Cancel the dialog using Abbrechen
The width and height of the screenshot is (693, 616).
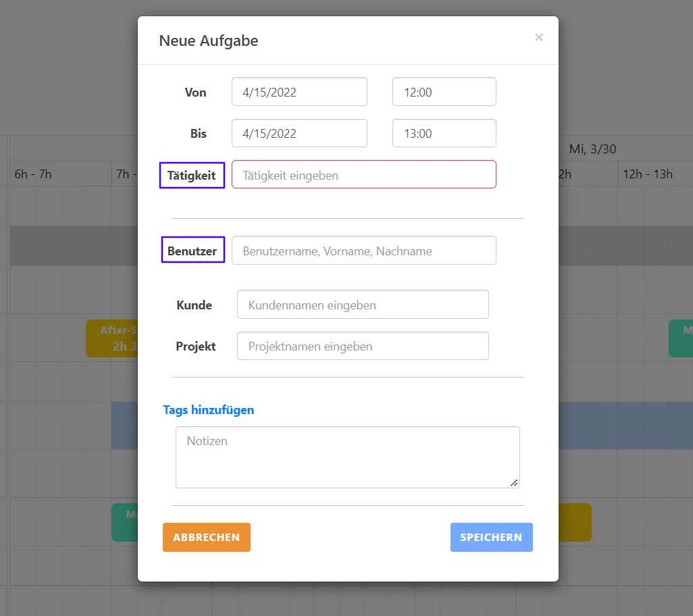click(206, 537)
